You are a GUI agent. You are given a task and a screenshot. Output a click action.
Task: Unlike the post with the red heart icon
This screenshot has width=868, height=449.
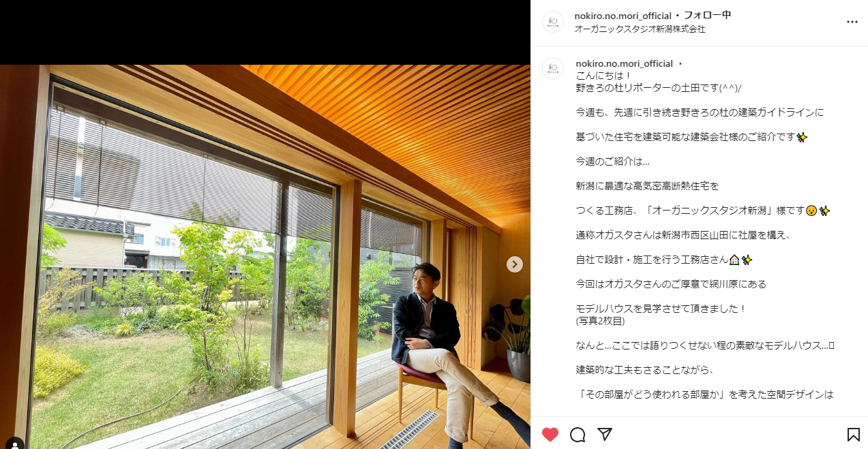point(550,434)
